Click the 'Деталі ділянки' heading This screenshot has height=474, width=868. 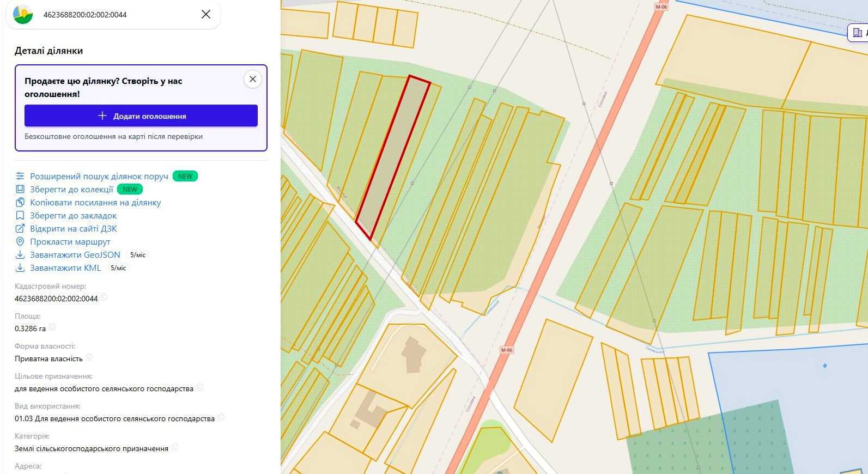pos(49,51)
